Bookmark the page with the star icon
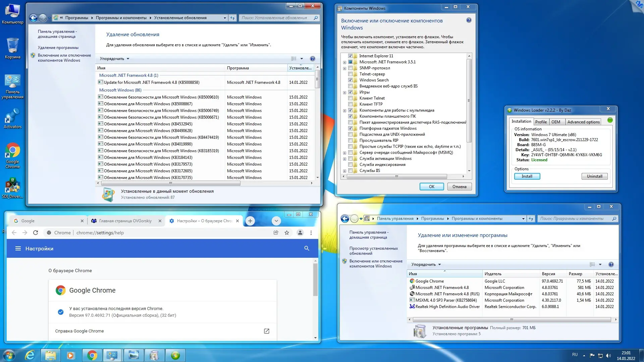 (x=287, y=232)
